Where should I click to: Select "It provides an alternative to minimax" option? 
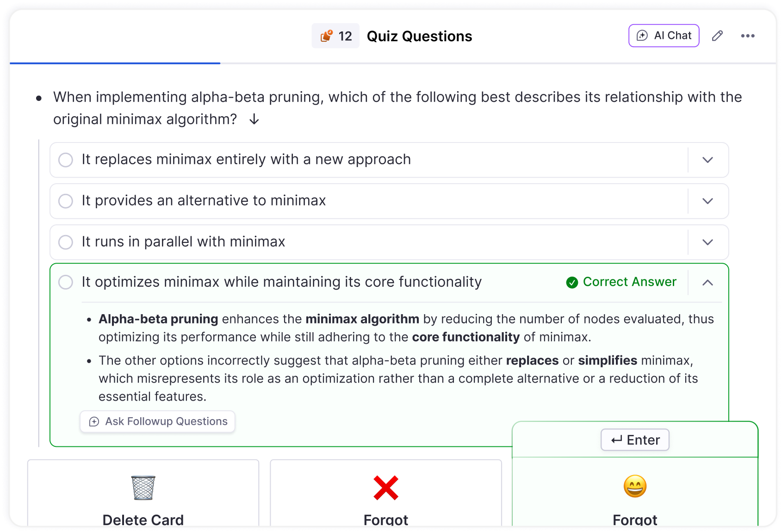(x=66, y=201)
